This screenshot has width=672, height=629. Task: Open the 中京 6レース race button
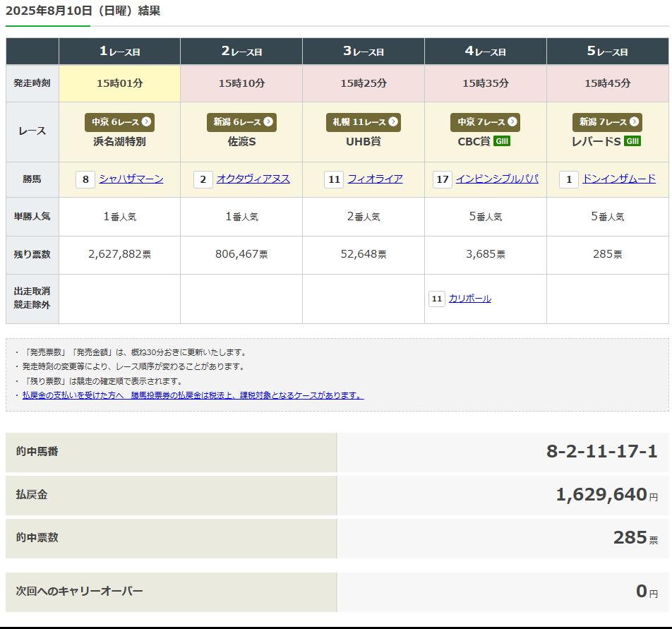click(119, 122)
